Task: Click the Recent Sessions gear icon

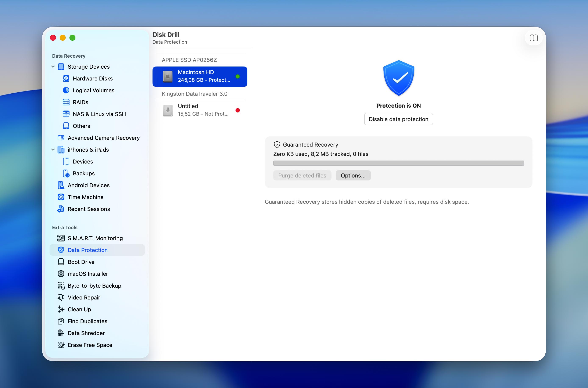Action: pos(61,209)
